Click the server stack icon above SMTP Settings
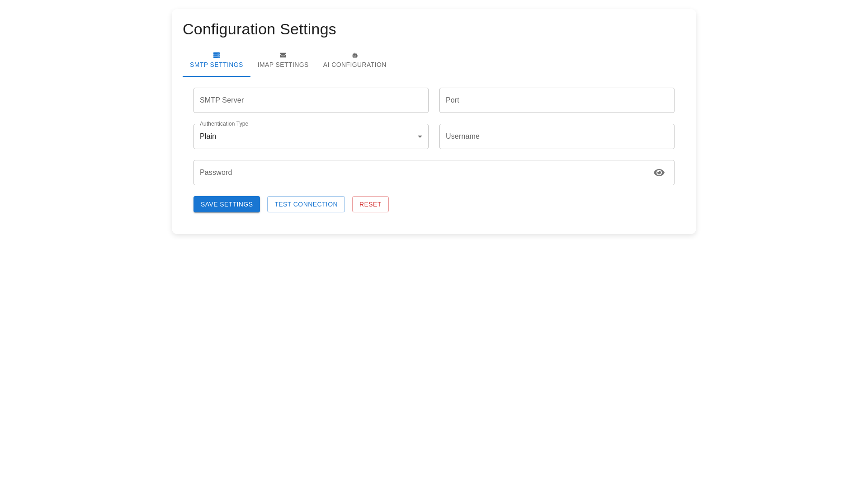 (x=216, y=55)
